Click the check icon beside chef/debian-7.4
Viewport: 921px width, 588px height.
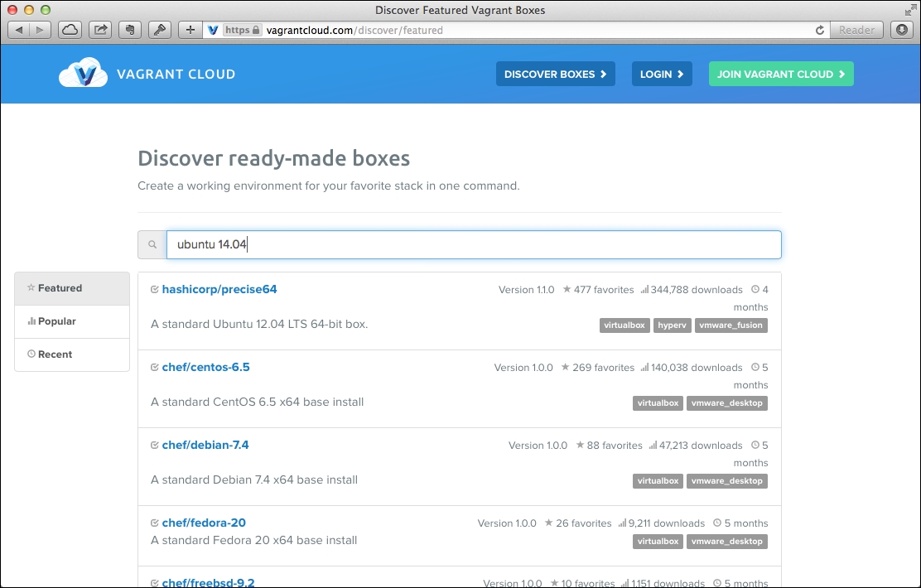tap(155, 445)
